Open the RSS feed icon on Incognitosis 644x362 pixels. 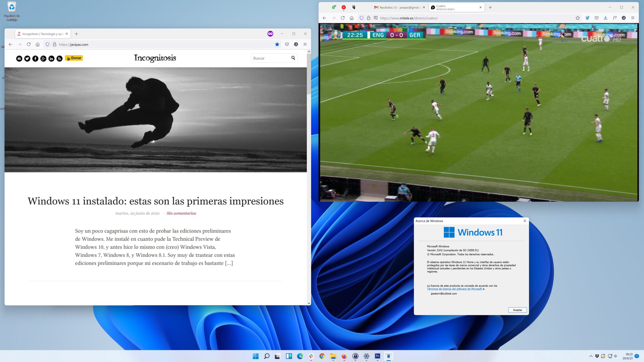point(59,59)
